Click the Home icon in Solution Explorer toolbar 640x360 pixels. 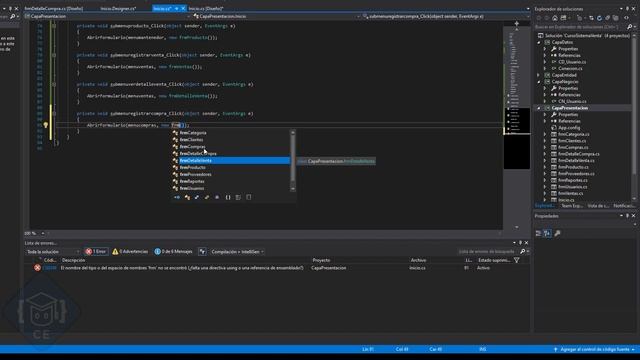[555, 18]
